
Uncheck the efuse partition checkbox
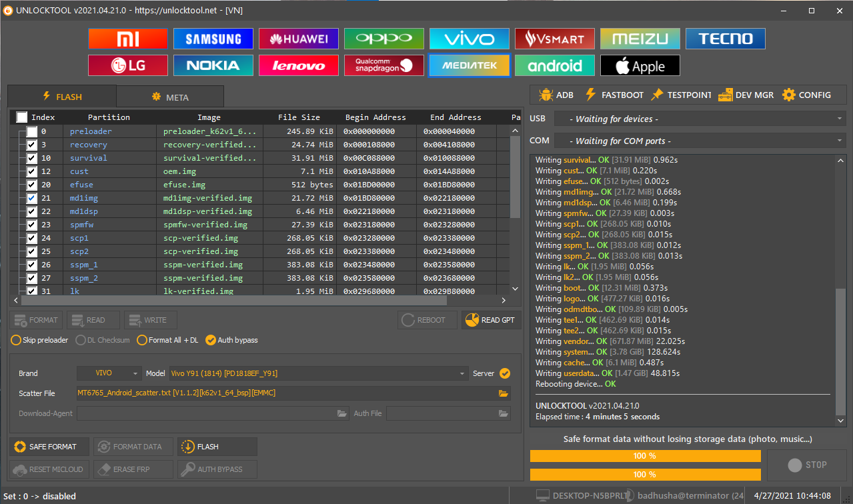click(x=32, y=185)
